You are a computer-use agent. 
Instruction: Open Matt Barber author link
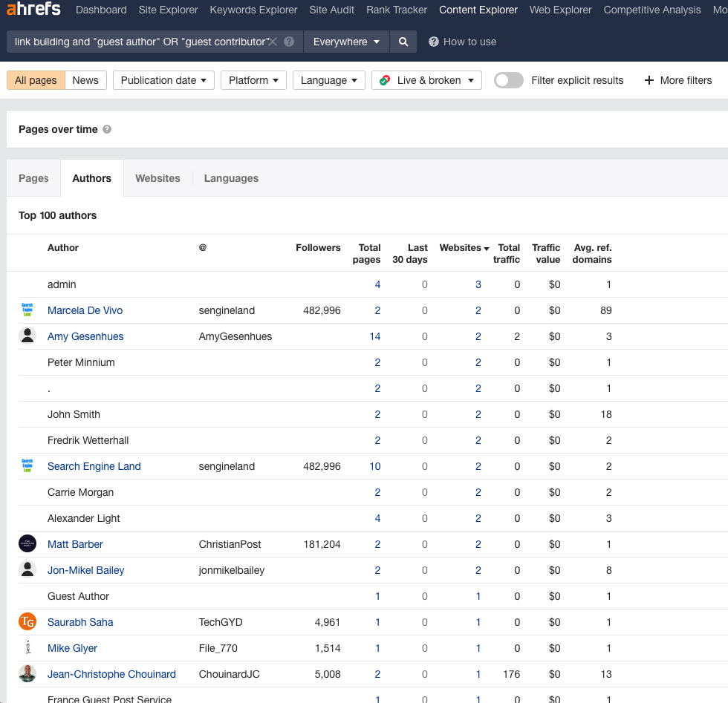point(75,544)
